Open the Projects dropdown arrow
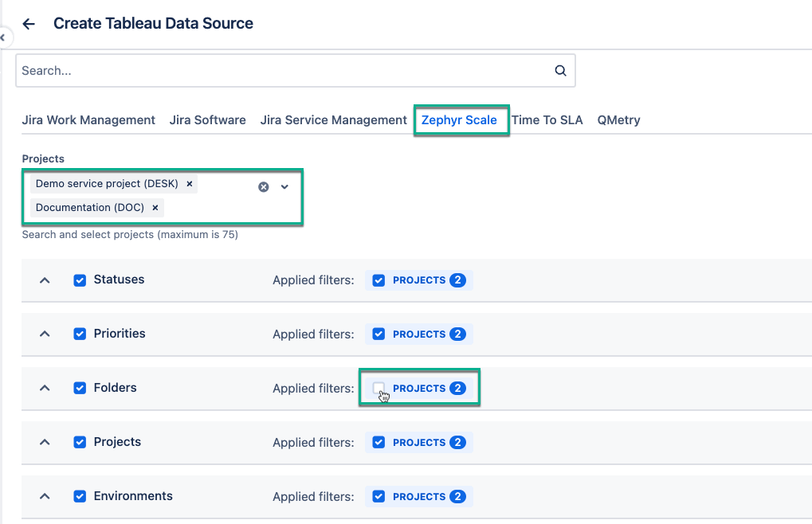The image size is (812, 524). point(284,186)
